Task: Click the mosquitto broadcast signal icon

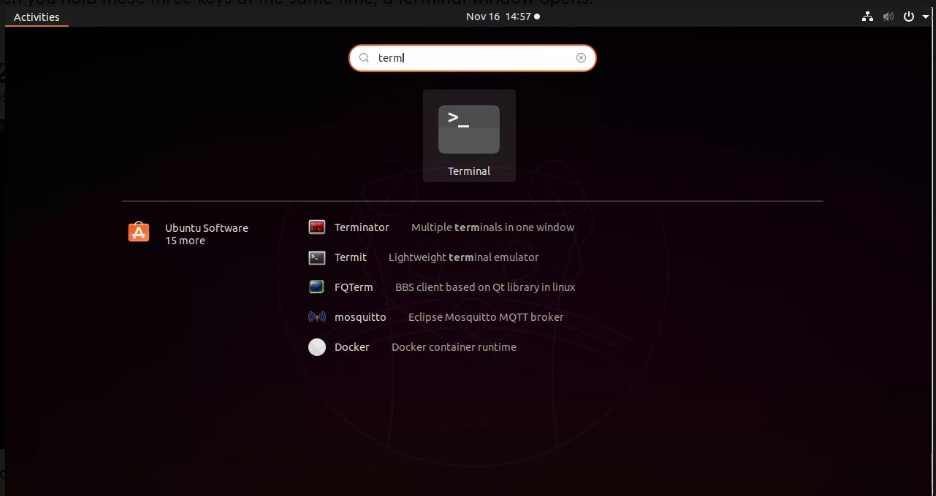Action: [x=316, y=317]
